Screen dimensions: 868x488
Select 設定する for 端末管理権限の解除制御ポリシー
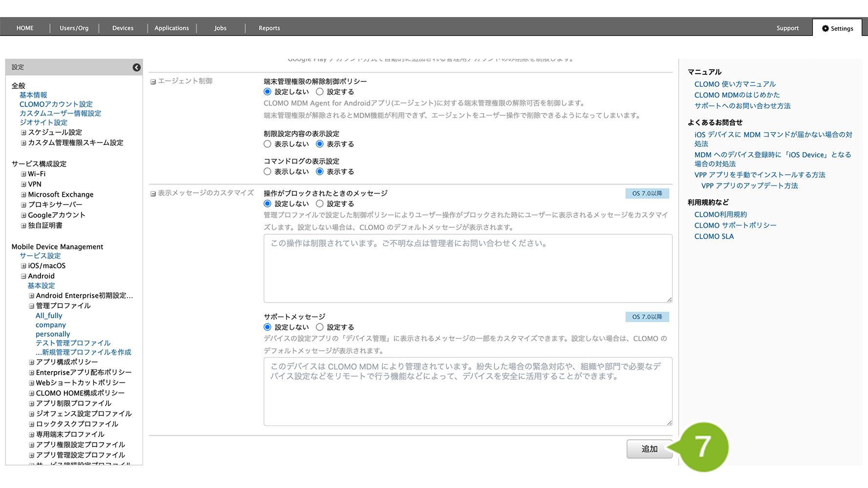320,92
